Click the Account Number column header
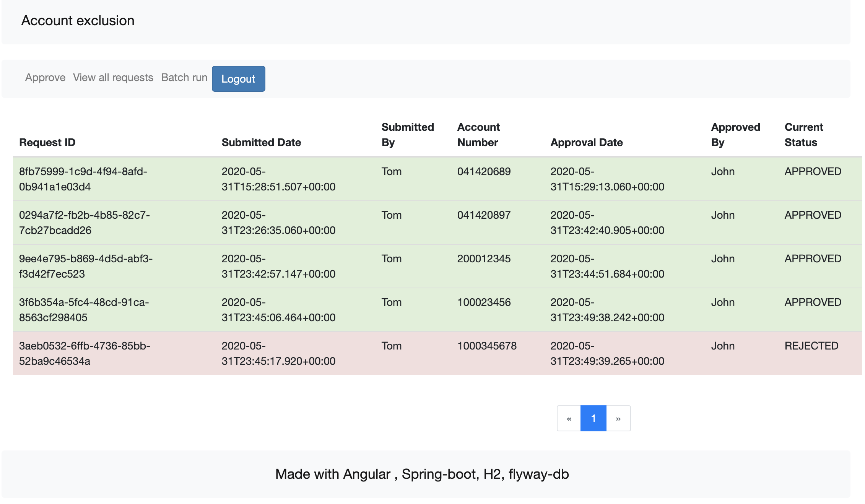This screenshot has width=865, height=504. [x=478, y=135]
